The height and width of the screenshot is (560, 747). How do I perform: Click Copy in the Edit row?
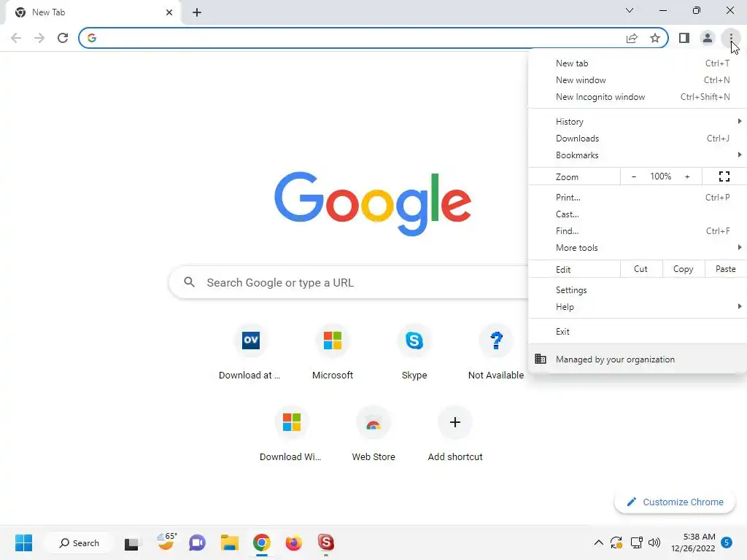tap(683, 269)
